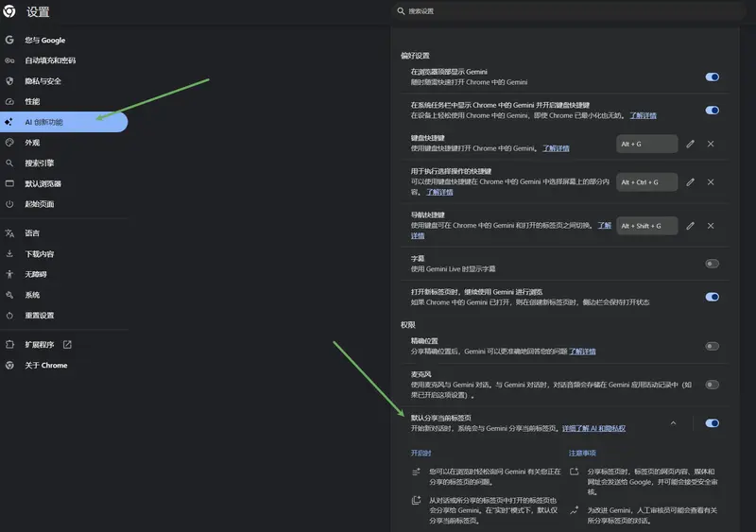This screenshot has width=756, height=532.
Task: Click the Google G icon in sidebar
Action: pos(9,40)
